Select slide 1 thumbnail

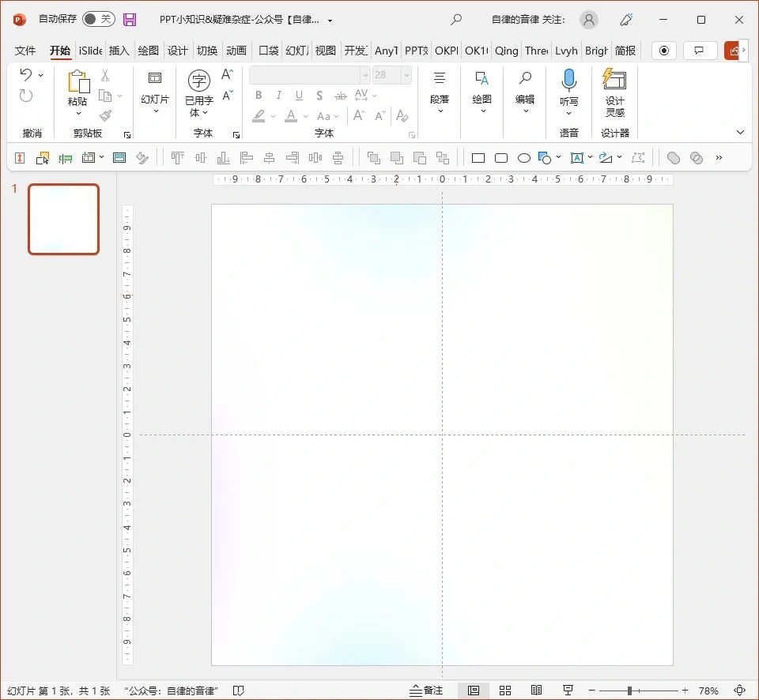click(64, 220)
